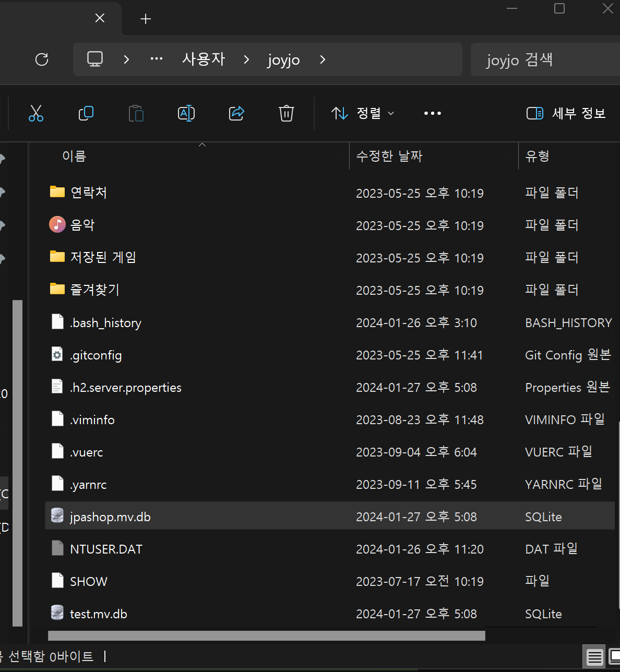
Task: Click the .vuerc file icon
Action: [x=57, y=452]
